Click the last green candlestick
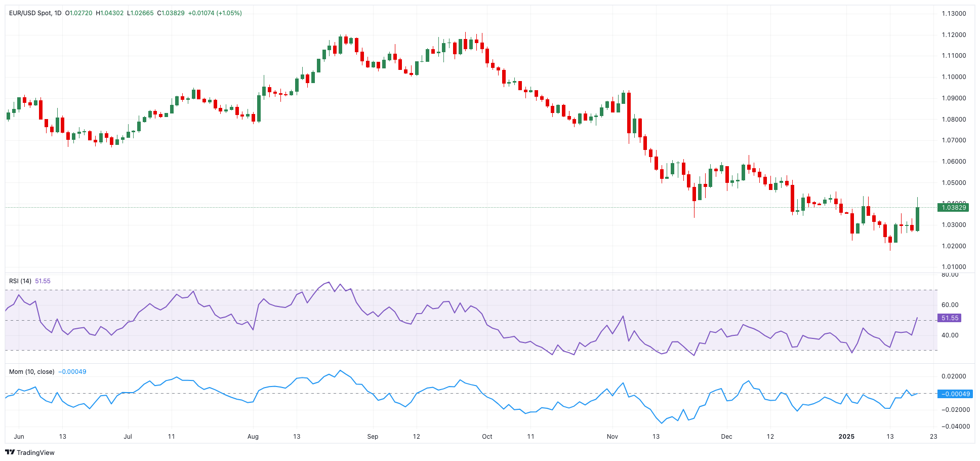 click(917, 219)
